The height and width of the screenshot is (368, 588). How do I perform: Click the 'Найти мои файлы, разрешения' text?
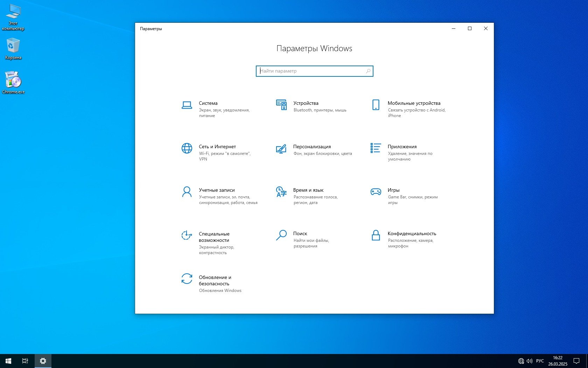click(311, 243)
